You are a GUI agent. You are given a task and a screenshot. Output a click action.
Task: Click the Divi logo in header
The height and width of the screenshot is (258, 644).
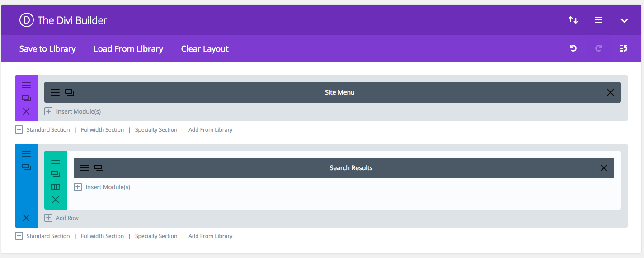tap(27, 20)
